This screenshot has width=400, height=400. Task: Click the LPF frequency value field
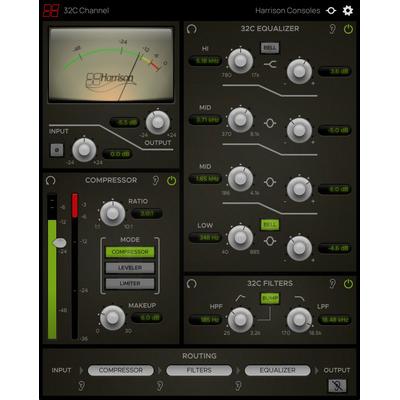pyautogui.click(x=335, y=319)
